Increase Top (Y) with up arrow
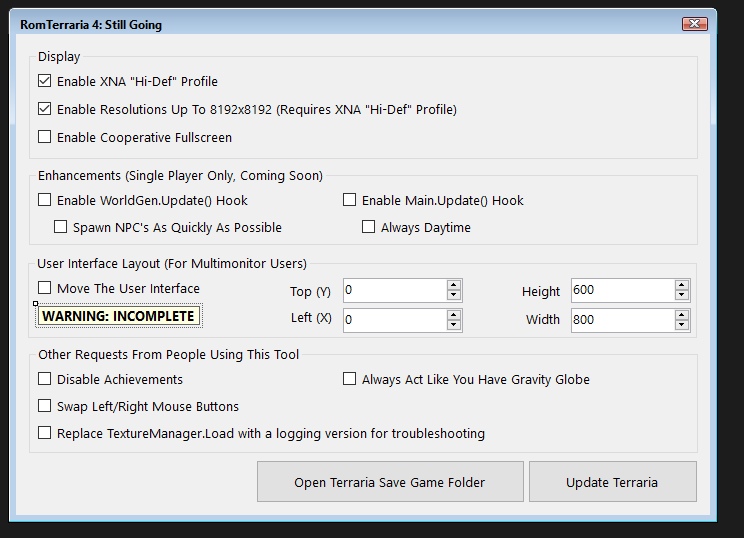Screen dimensions: 744x538 click(x=454, y=285)
